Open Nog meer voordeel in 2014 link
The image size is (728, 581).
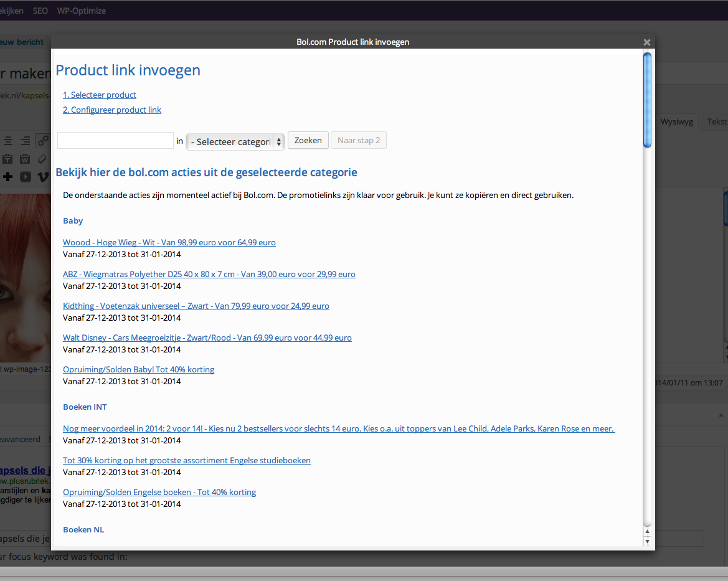[x=338, y=428]
